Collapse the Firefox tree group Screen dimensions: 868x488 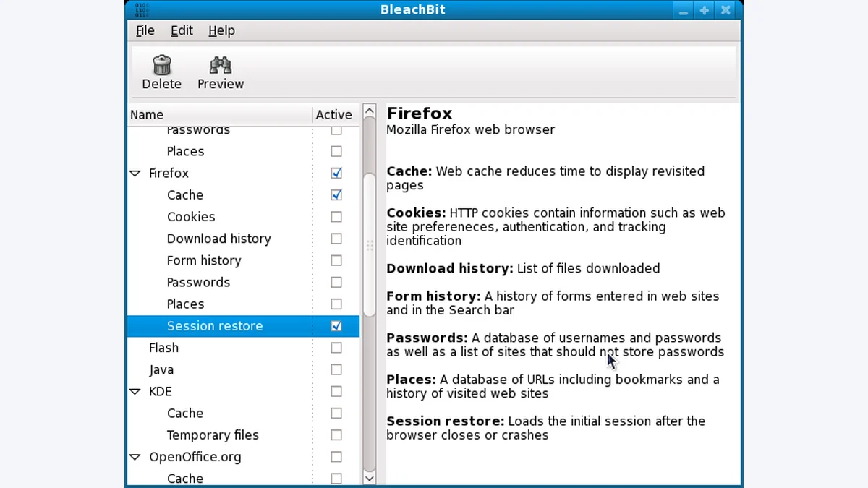[x=135, y=174]
